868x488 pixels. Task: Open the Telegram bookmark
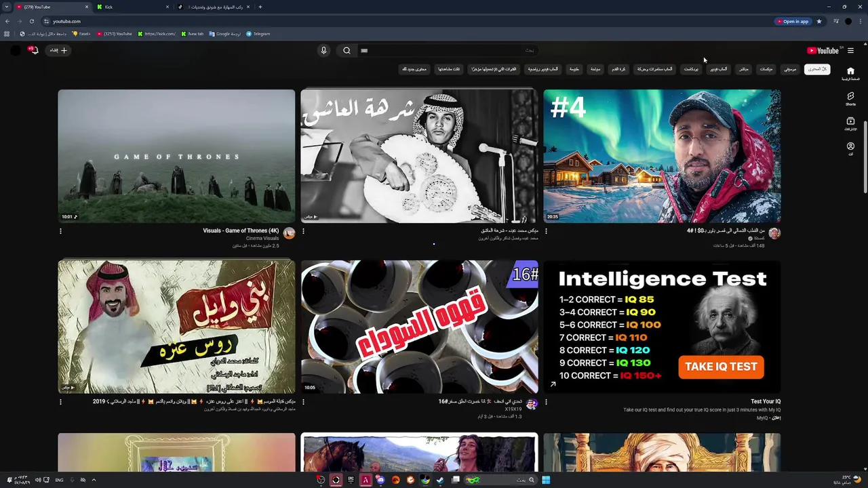coord(258,34)
